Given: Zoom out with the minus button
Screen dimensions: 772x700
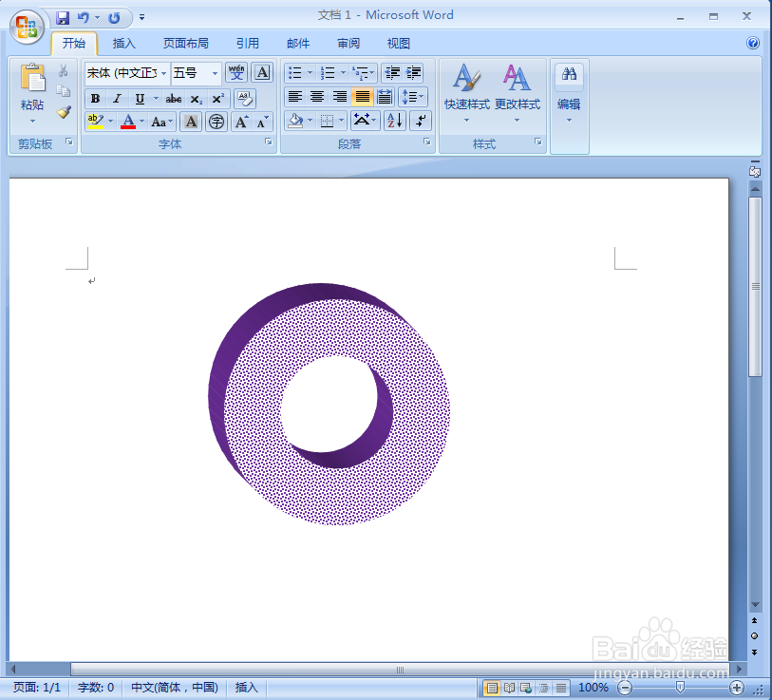Looking at the screenshot, I should click(x=625, y=688).
